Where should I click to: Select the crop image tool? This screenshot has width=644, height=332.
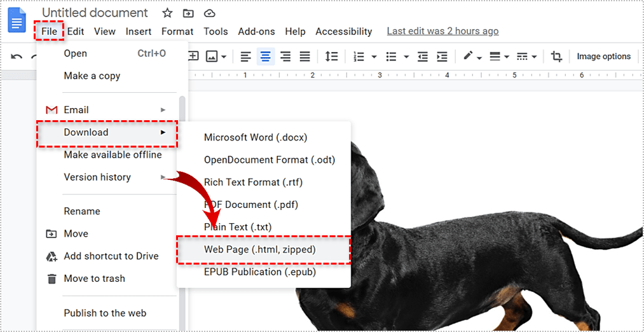click(556, 57)
